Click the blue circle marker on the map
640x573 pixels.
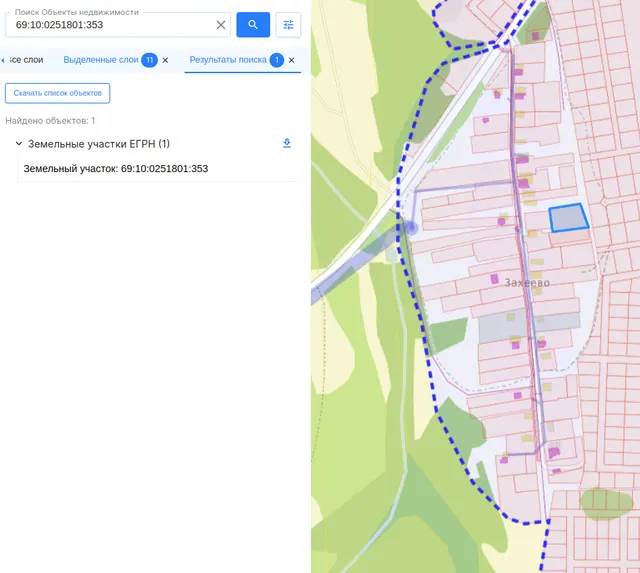pos(411,227)
